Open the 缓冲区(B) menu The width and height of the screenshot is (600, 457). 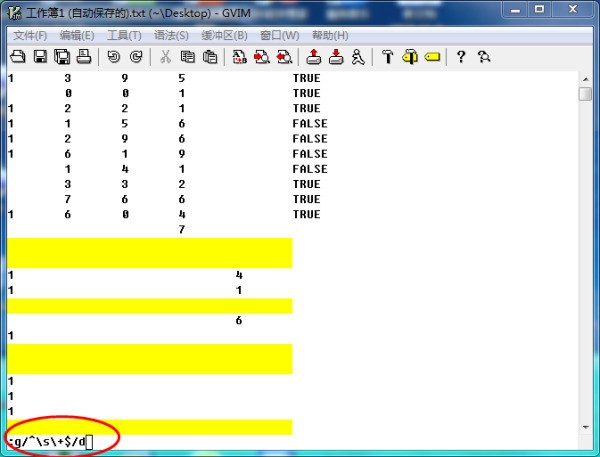(224, 35)
